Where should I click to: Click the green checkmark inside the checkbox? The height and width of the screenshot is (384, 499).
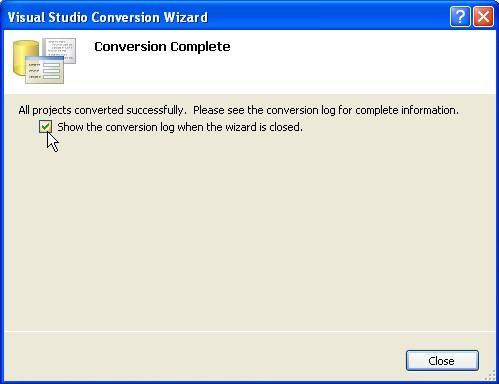click(45, 127)
